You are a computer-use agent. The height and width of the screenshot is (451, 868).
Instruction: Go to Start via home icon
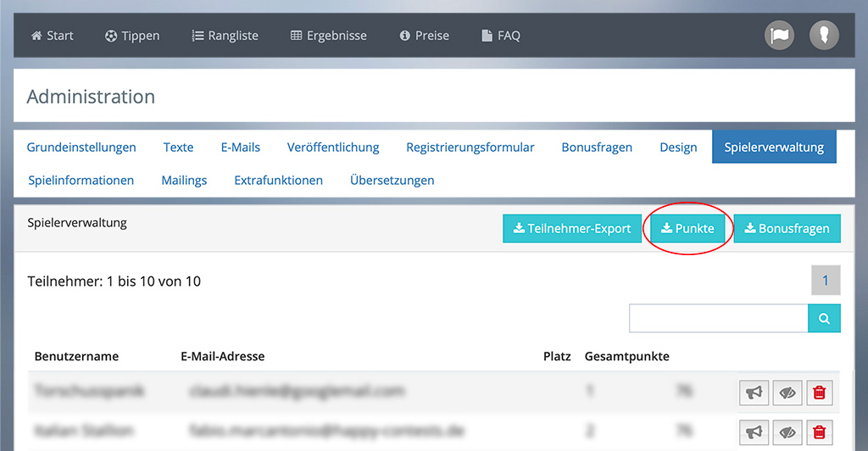[52, 36]
